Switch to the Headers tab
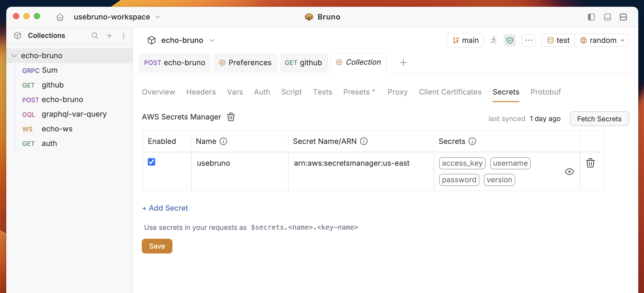 click(x=201, y=92)
